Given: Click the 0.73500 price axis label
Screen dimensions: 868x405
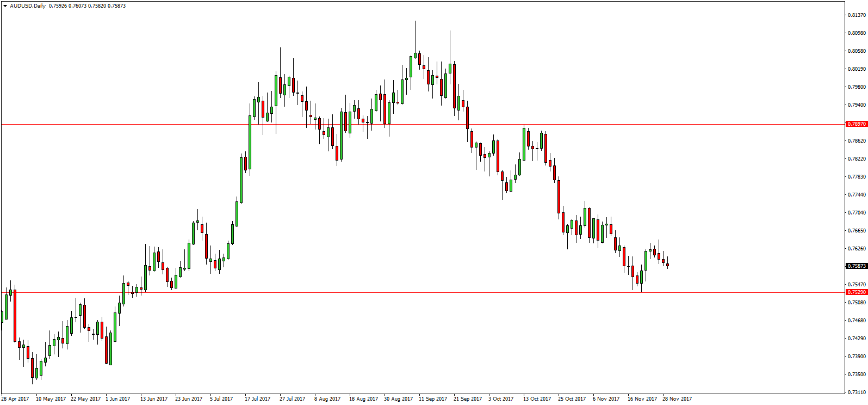Looking at the screenshot, I should 857,374.
